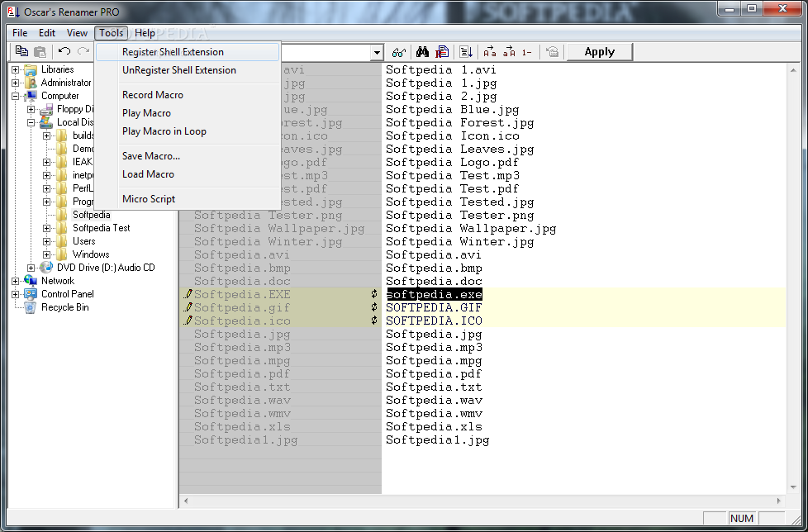Click the Computer icon in the tree
Image resolution: width=808 pixels, height=532 pixels.
[31, 96]
